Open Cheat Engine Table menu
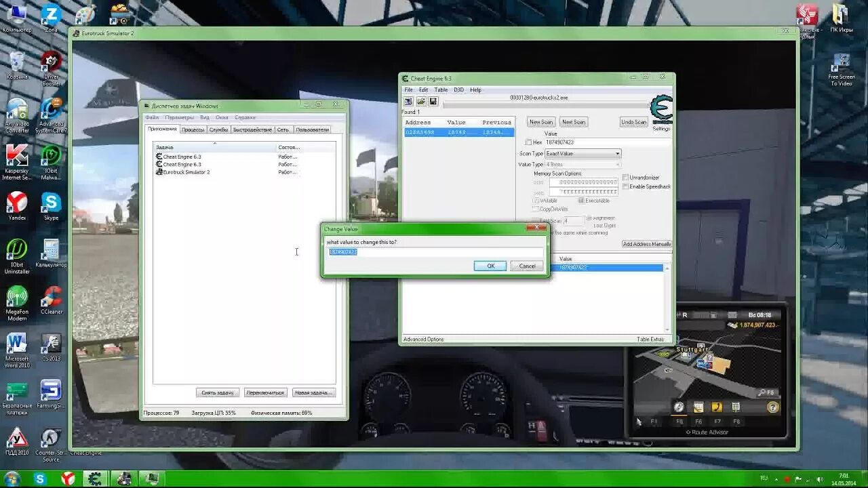Viewport: 868px width, 488px height. (x=441, y=89)
